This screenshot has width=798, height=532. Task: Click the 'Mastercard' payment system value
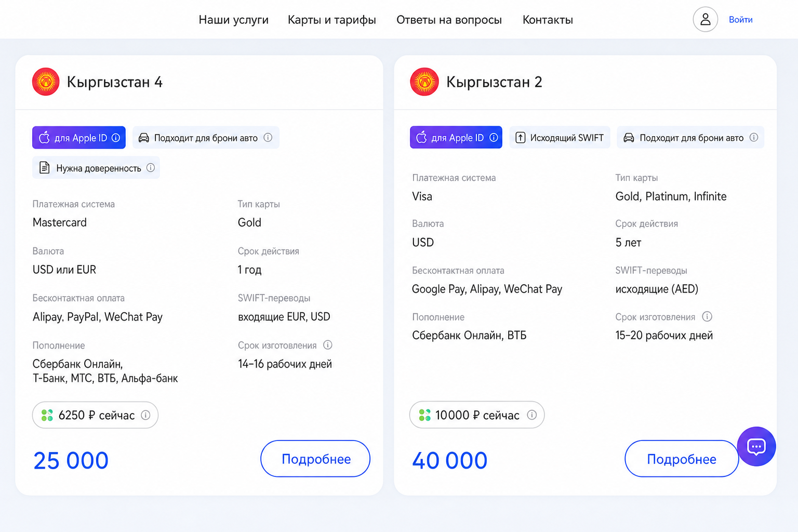[x=60, y=222]
